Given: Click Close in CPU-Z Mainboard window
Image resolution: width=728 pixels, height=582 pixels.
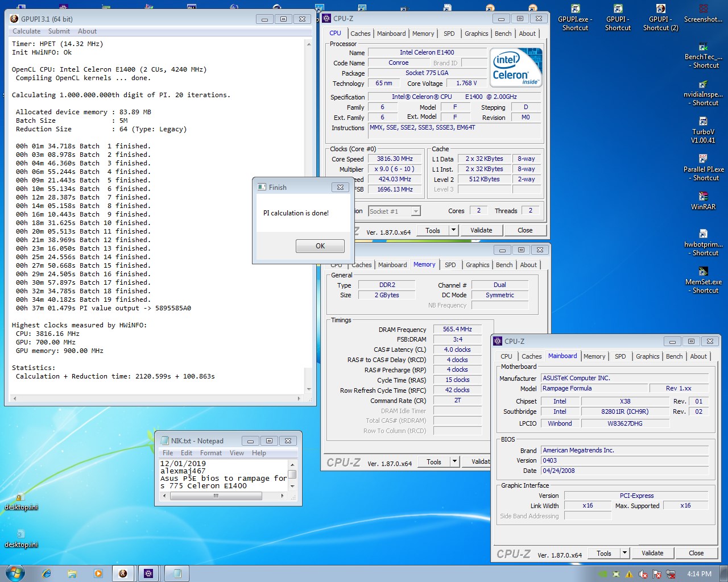Looking at the screenshot, I should pos(696,553).
